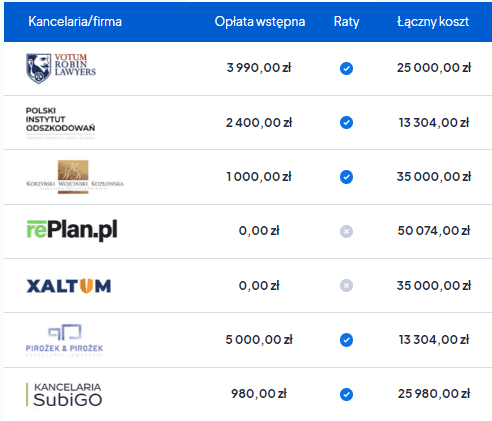The width and height of the screenshot is (492, 421).
Task: Click the Pirożek & Pirożek logo
Action: (x=64, y=340)
